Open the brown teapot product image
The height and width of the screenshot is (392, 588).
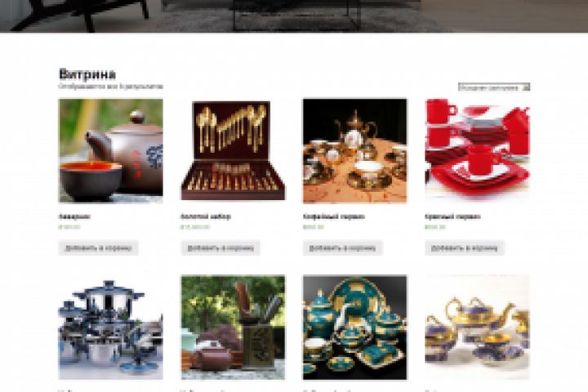point(111,150)
